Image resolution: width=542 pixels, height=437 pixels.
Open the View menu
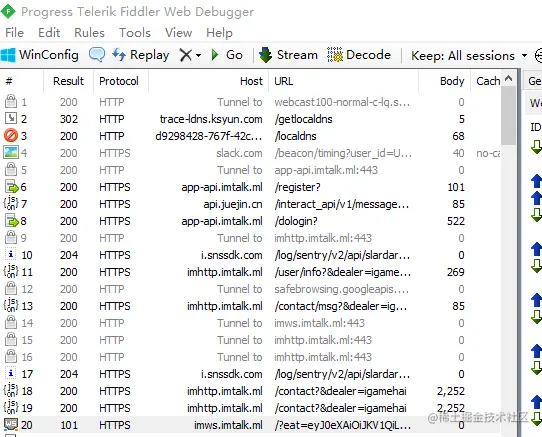(x=178, y=33)
